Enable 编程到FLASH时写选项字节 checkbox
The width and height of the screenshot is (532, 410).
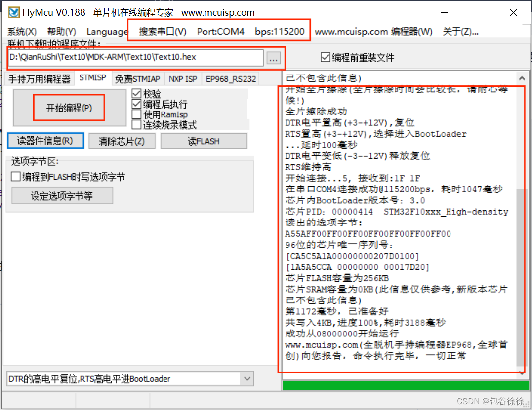[x=16, y=177]
